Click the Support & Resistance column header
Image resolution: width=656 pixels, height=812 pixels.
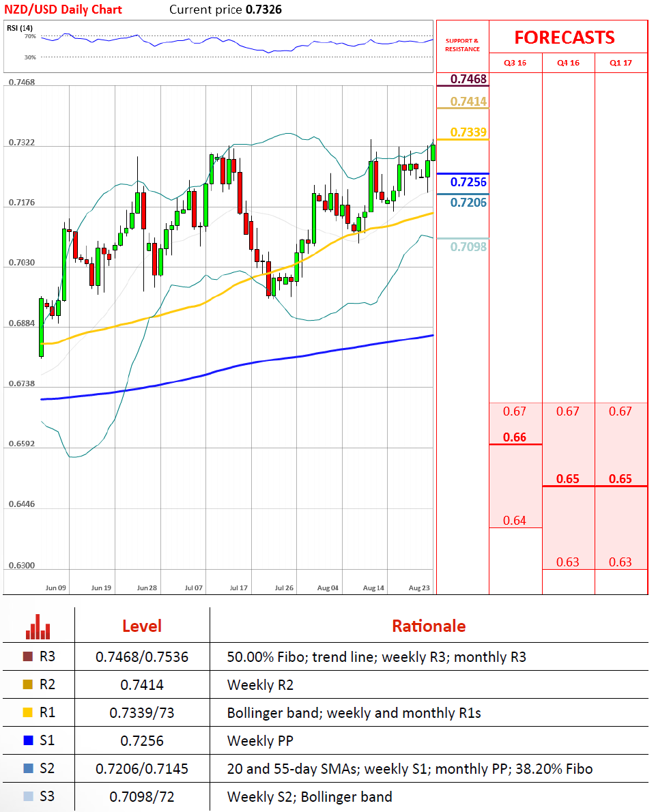point(462,45)
